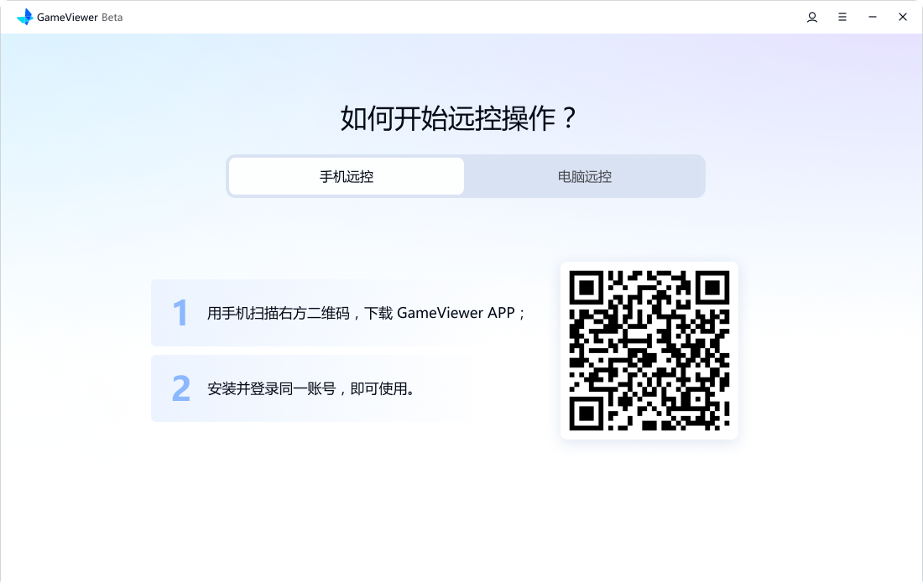Click the bottom-left finder square of QR code

tap(587, 414)
